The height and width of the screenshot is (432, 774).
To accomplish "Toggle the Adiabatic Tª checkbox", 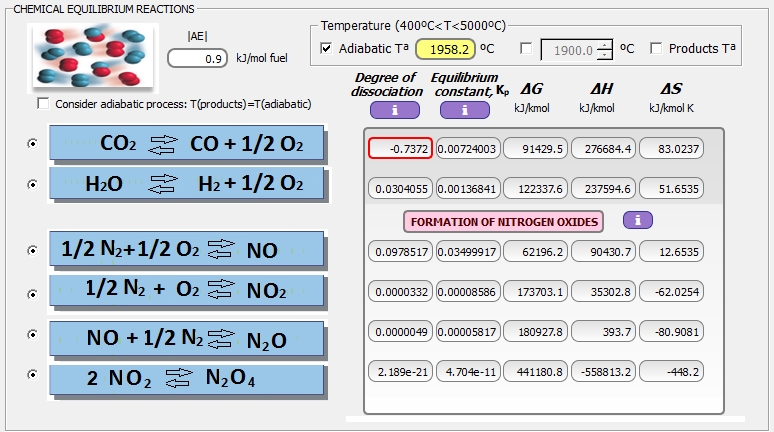I will tap(326, 48).
